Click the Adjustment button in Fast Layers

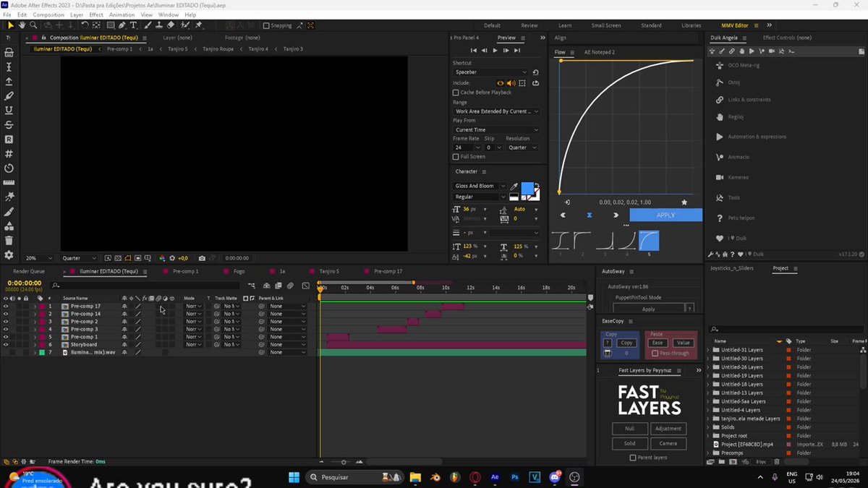(668, 429)
